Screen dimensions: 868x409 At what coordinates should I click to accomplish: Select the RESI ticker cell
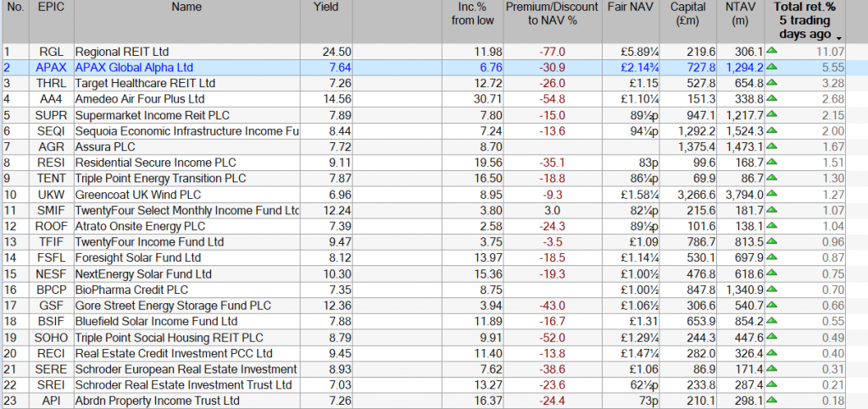(50, 163)
